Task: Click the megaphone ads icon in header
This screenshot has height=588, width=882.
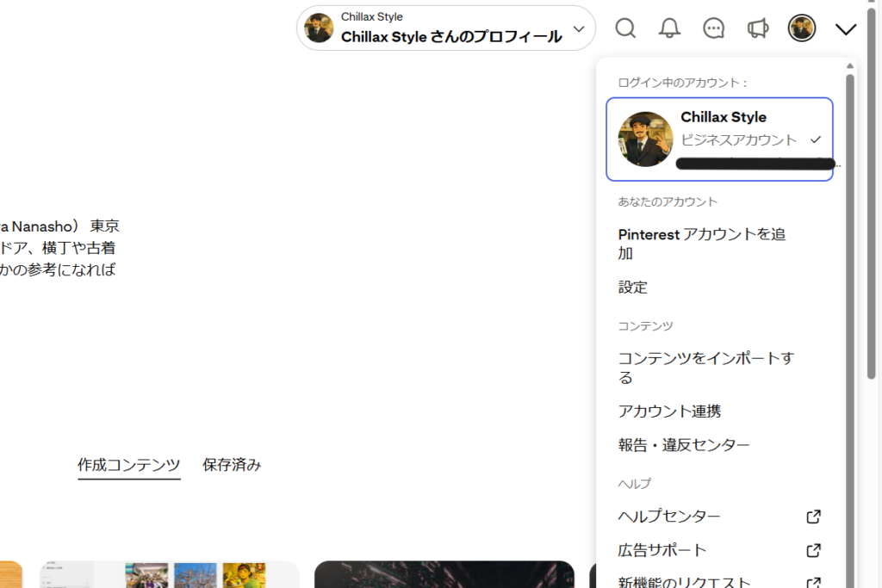Action: (x=757, y=28)
